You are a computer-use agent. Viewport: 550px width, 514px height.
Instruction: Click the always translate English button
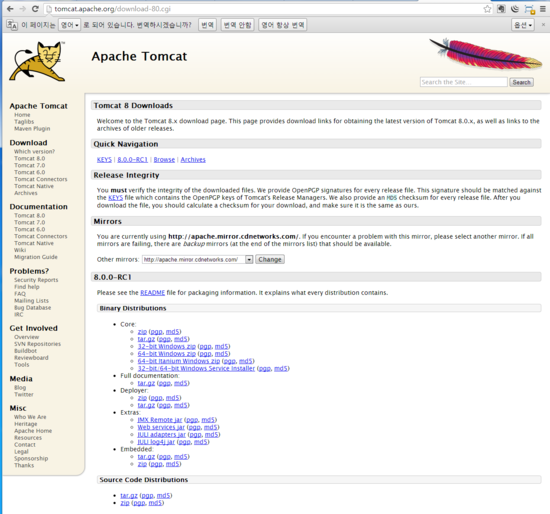click(x=283, y=25)
